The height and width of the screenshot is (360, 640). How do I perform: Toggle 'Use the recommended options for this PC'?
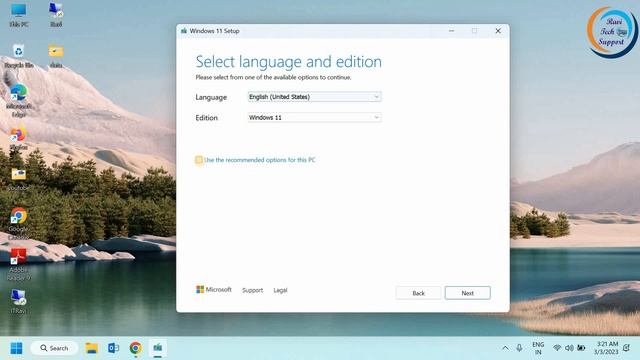click(x=199, y=160)
